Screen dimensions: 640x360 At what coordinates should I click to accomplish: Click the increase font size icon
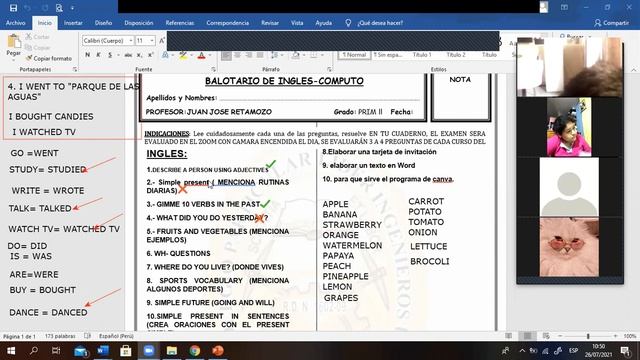162,40
